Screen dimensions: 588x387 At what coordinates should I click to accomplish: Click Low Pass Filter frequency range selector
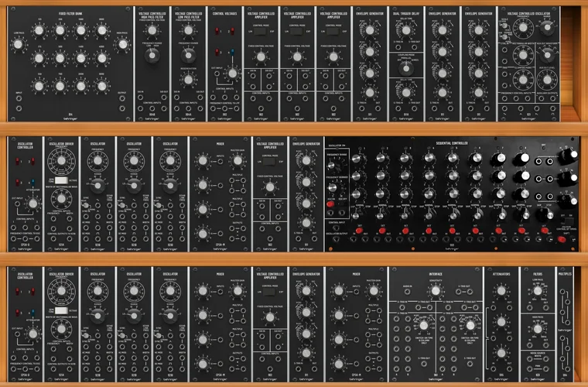pyautogui.click(x=188, y=56)
